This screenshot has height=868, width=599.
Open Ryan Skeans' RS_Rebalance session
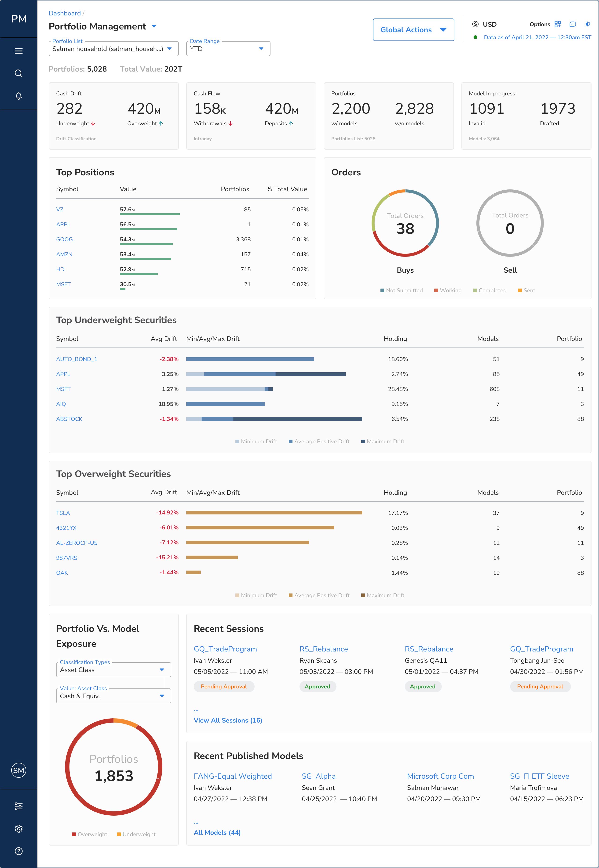(x=324, y=649)
